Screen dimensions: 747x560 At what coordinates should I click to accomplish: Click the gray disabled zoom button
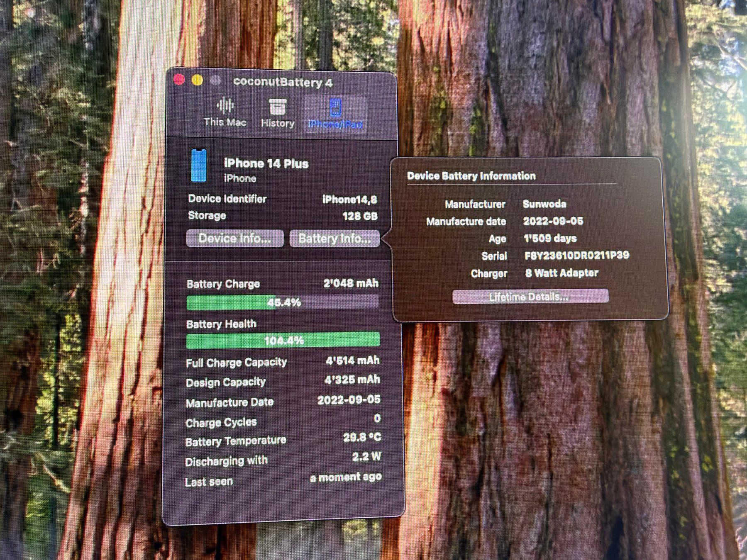[215, 80]
